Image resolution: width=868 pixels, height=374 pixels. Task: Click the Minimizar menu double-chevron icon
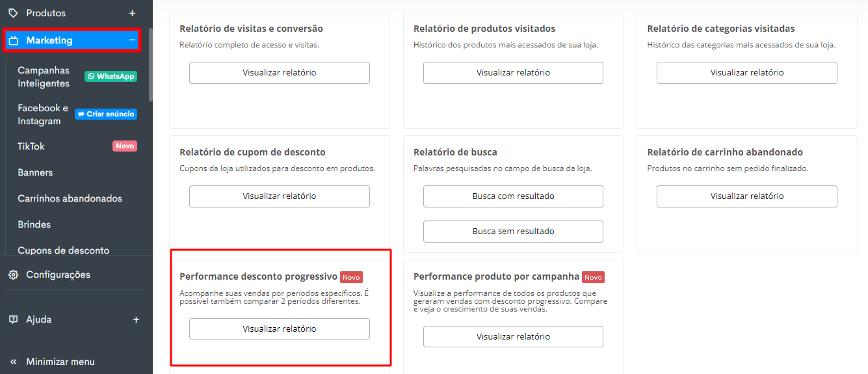tap(13, 362)
